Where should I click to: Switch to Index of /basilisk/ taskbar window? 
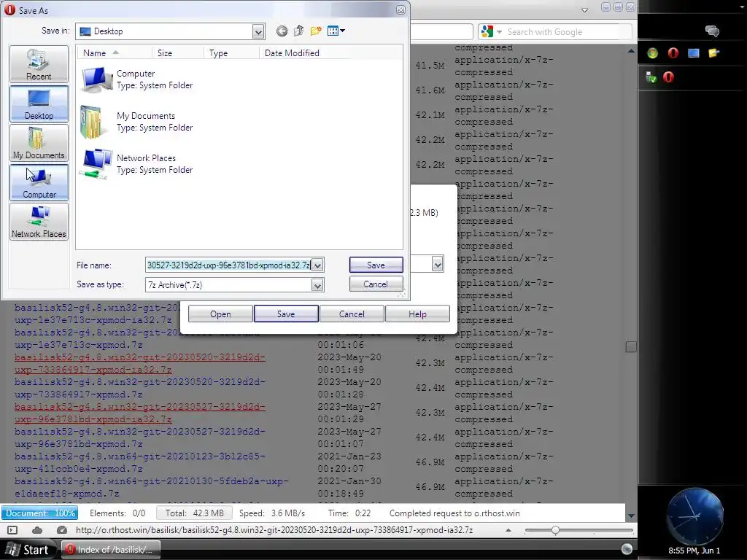pyautogui.click(x=111, y=550)
